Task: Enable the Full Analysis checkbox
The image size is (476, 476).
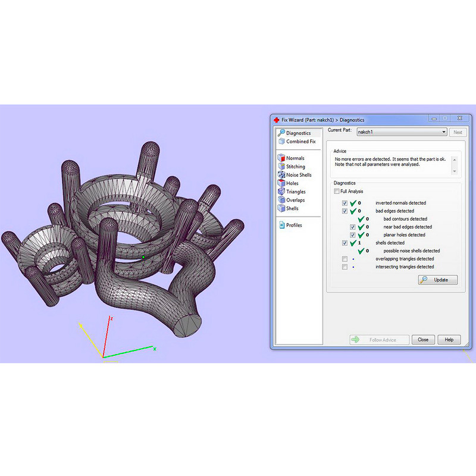Action: coord(337,192)
